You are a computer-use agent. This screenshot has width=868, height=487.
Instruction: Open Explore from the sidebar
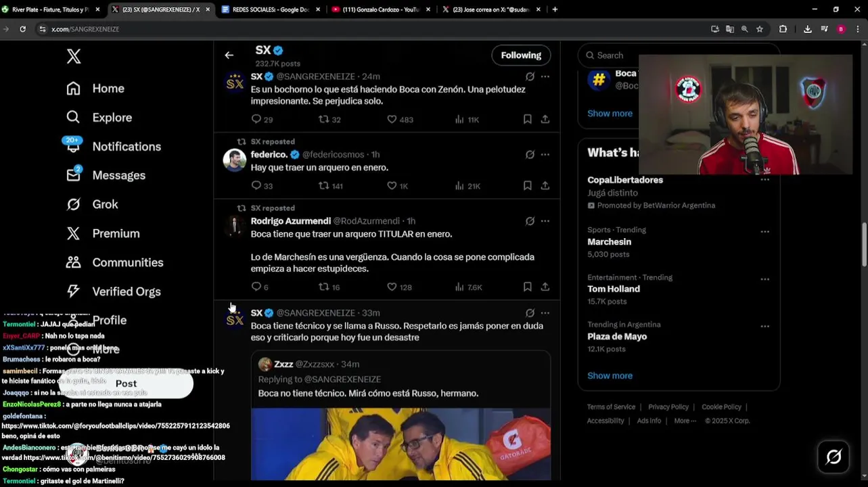click(99, 118)
